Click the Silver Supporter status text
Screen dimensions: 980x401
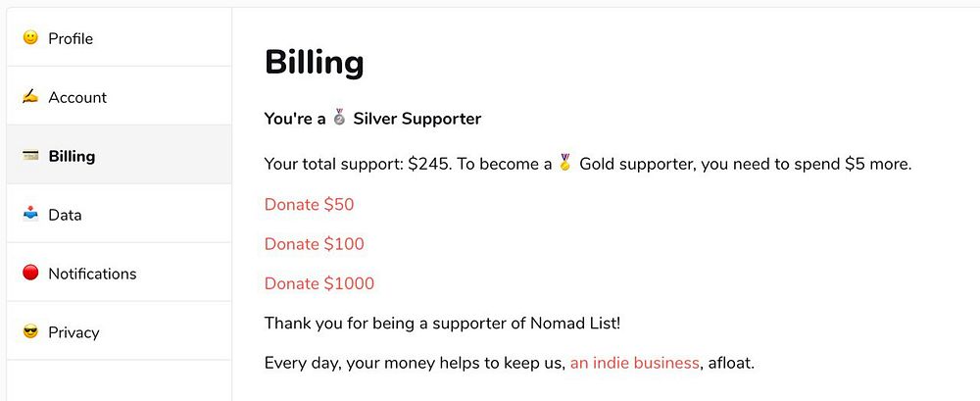coord(416,119)
